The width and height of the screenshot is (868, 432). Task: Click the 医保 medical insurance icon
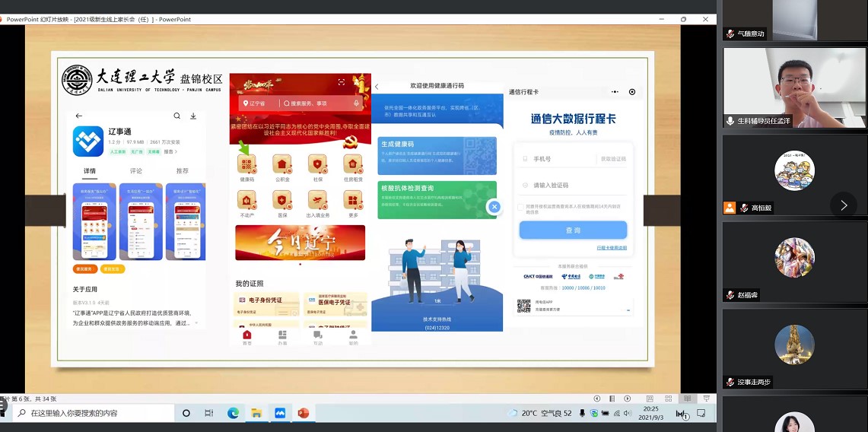point(281,201)
